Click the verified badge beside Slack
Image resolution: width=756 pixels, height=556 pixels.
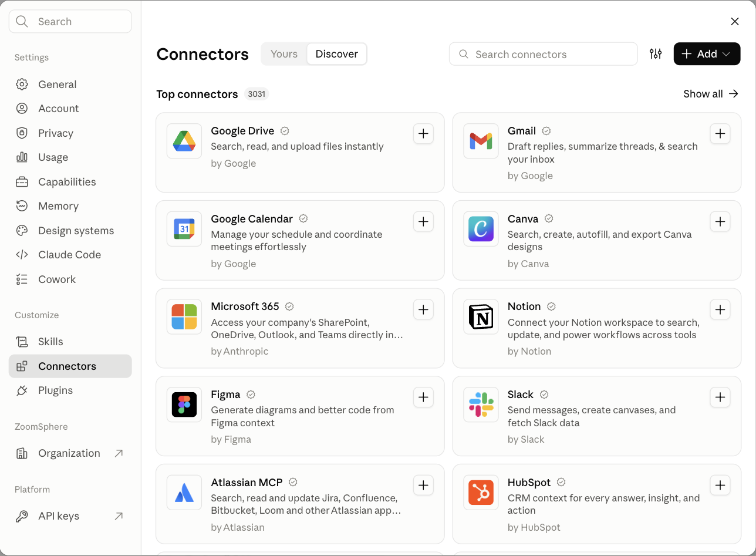click(x=544, y=395)
